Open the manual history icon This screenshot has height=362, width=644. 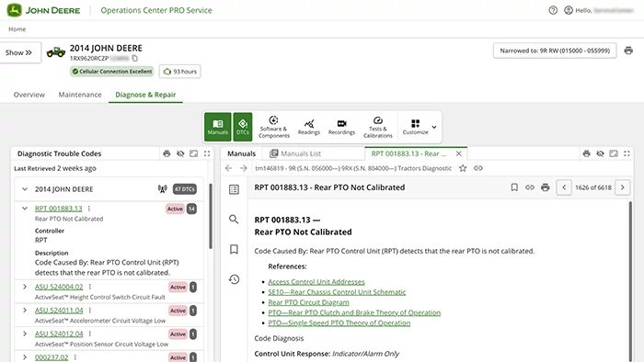tap(234, 279)
